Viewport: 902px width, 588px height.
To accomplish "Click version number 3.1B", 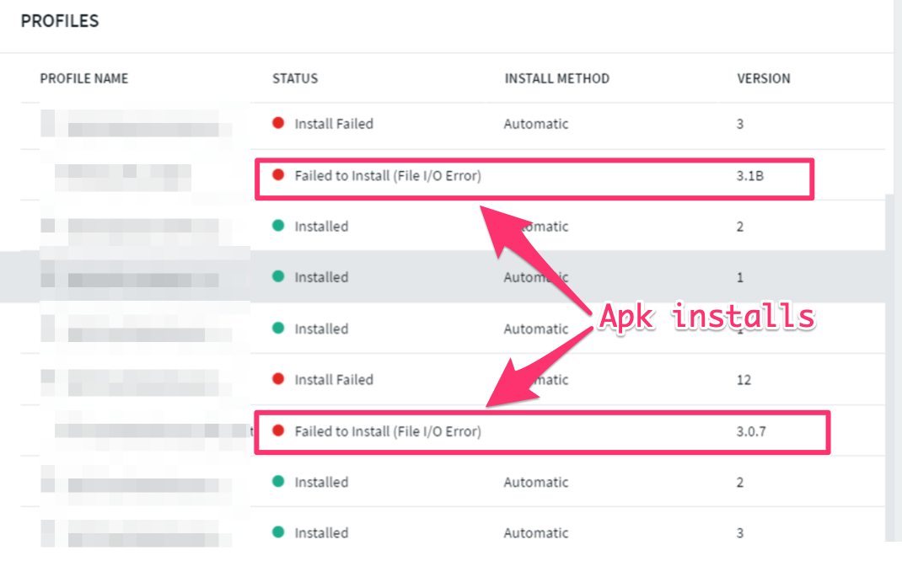I will pyautogui.click(x=750, y=176).
